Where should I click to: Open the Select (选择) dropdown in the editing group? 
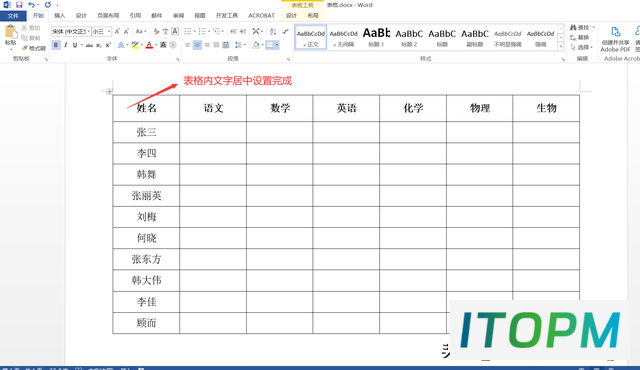tap(582, 47)
